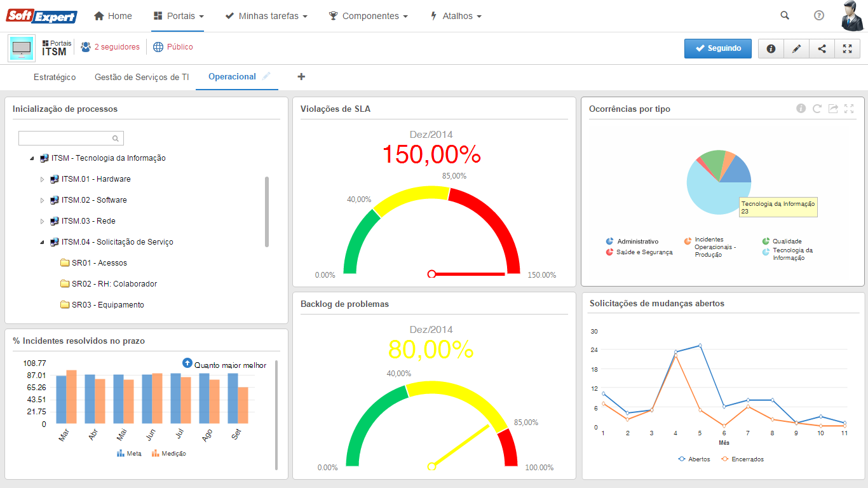The width and height of the screenshot is (868, 488).
Task: Refresh the Ocorrências por tipo widget
Action: tap(817, 109)
